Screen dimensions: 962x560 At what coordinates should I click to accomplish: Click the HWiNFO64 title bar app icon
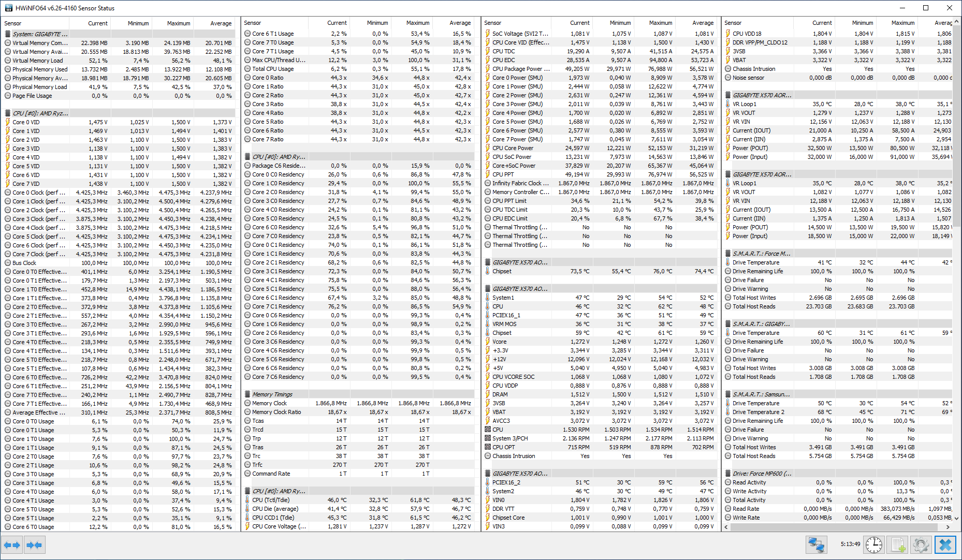8,8
